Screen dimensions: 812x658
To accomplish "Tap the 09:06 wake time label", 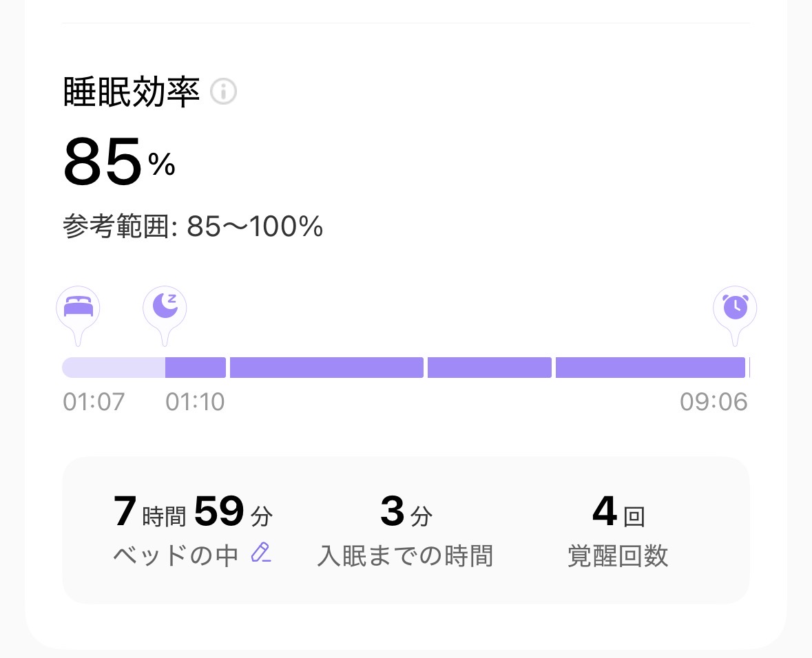I will (x=714, y=402).
